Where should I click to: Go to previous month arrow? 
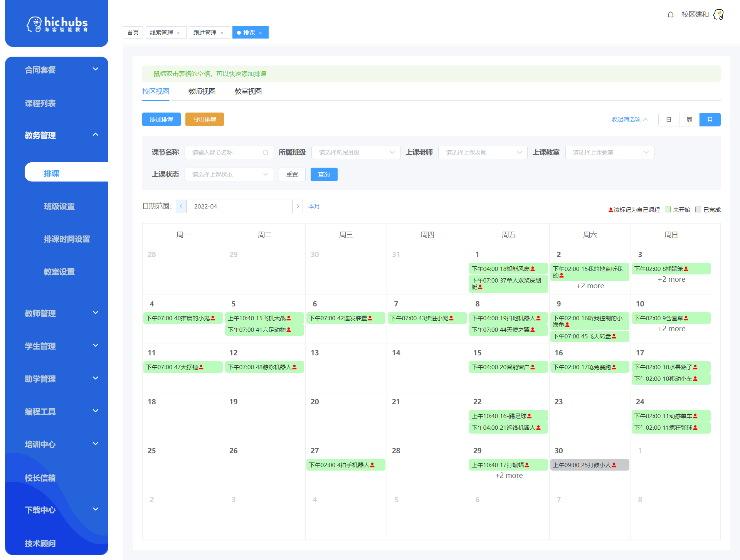click(x=181, y=207)
